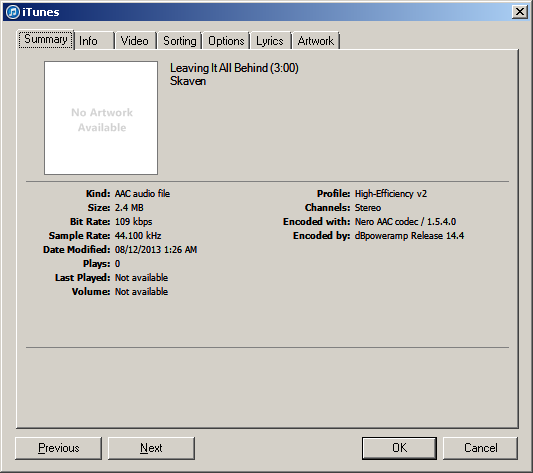Click the AAC audio file kind value
Screen dimensions: 533x473
pyautogui.click(x=142, y=193)
